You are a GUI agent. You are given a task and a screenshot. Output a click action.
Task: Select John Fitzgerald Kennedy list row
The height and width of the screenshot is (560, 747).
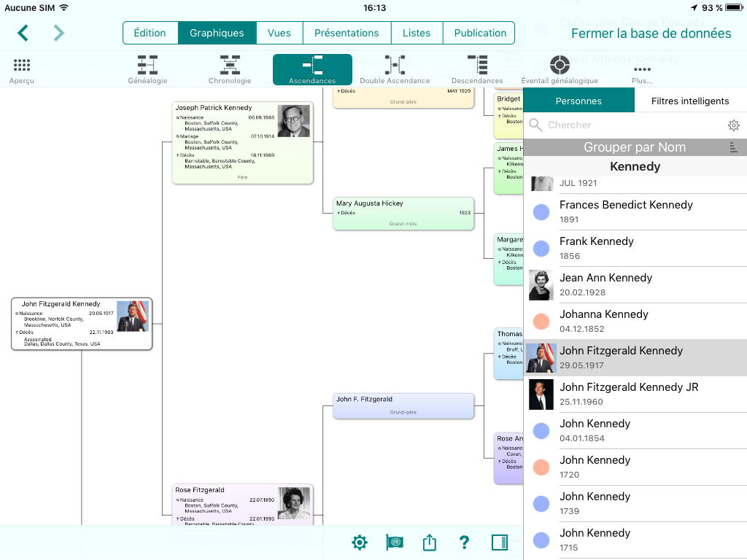635,357
